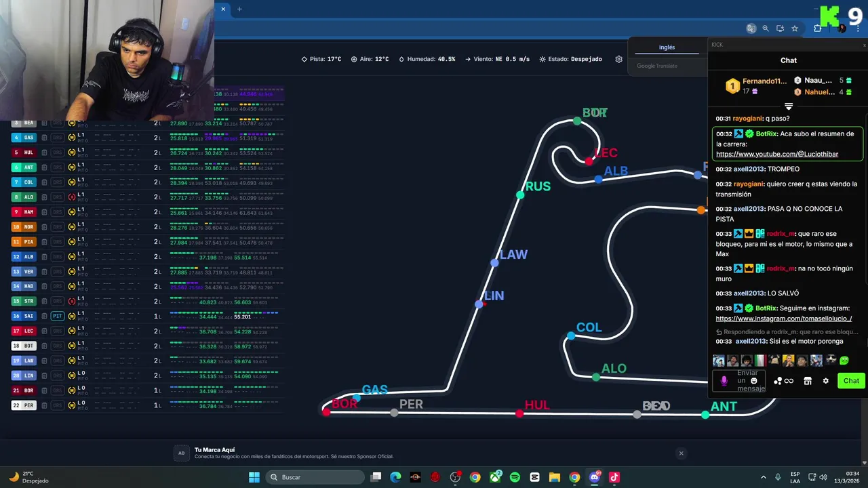Viewport: 868px width, 488px height.
Task: Click the RUS marker on the track map
Action: point(520,195)
